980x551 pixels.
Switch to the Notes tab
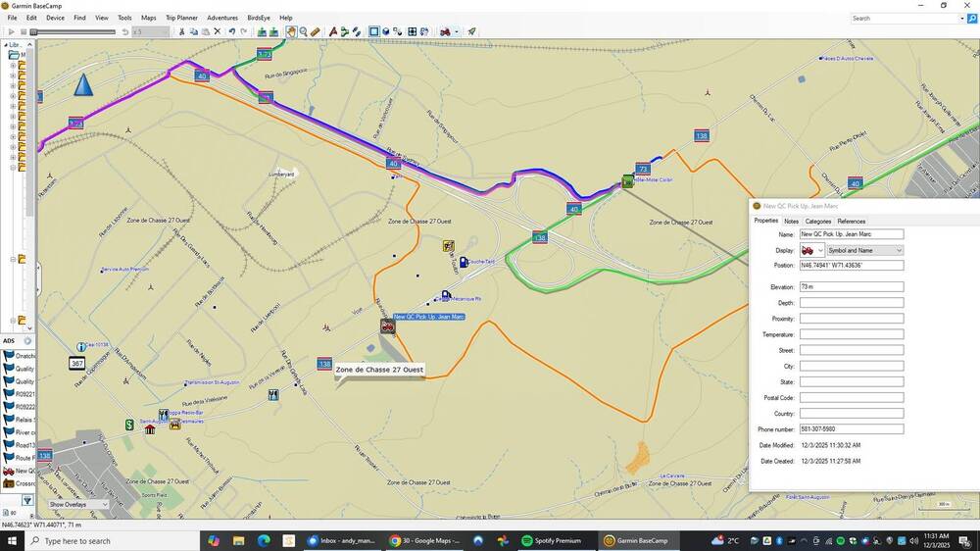[791, 222]
